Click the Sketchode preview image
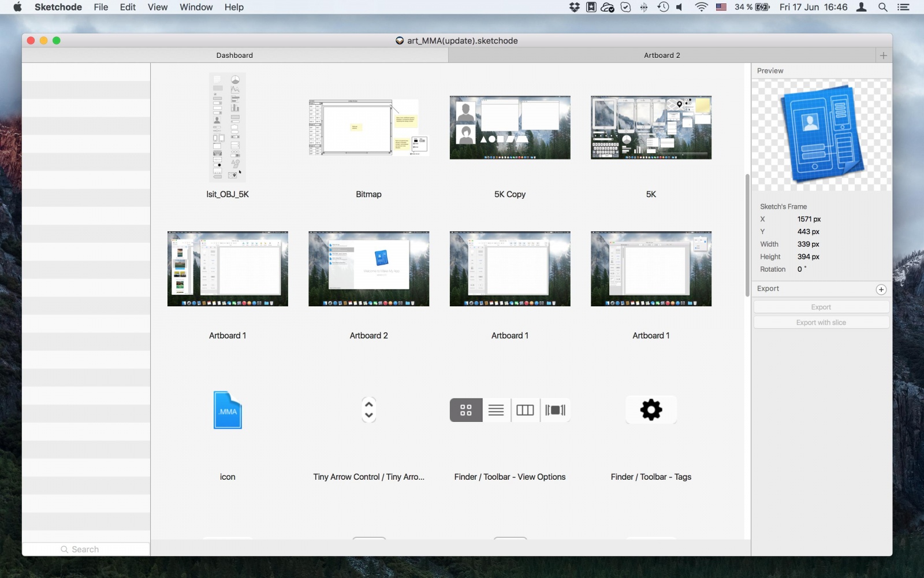The height and width of the screenshot is (578, 924). tap(821, 135)
